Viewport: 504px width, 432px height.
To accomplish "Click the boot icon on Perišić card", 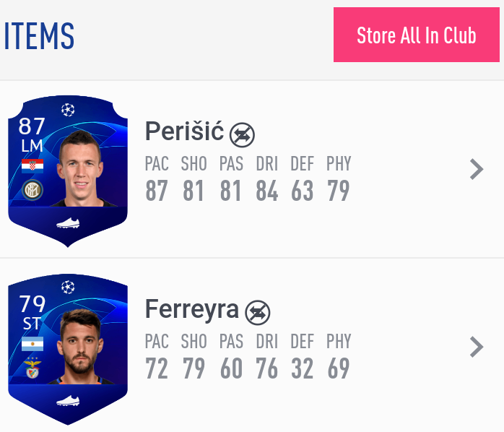I will point(68,223).
